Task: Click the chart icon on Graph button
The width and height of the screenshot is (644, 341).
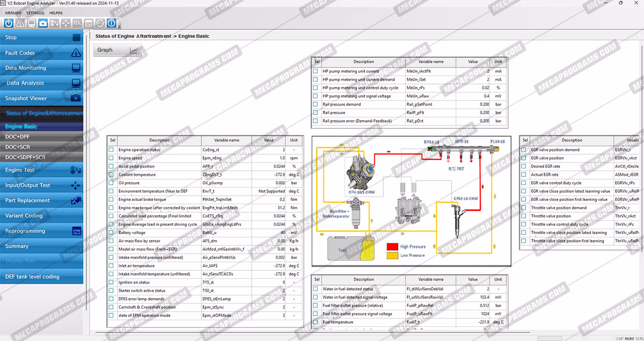Action: coord(135,50)
